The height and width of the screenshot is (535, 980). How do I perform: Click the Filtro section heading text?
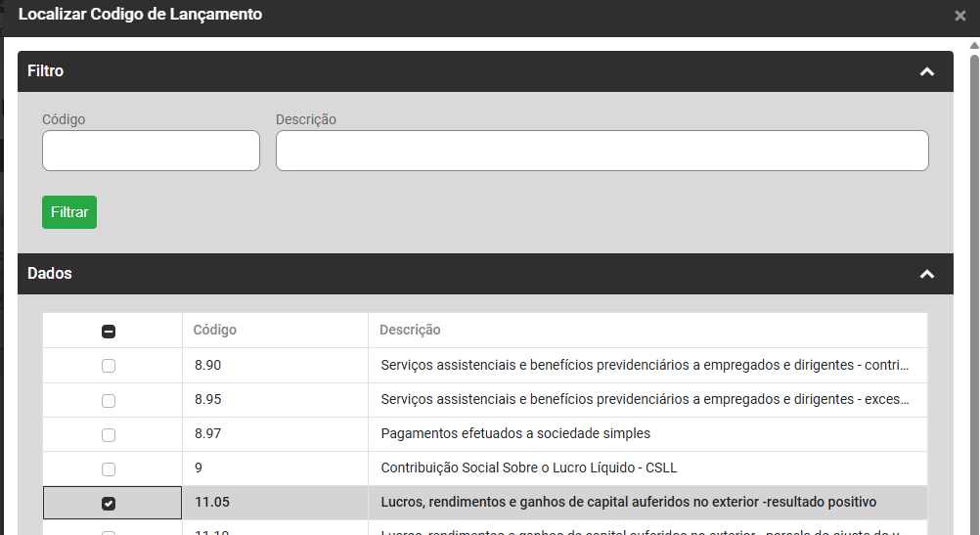46,71
